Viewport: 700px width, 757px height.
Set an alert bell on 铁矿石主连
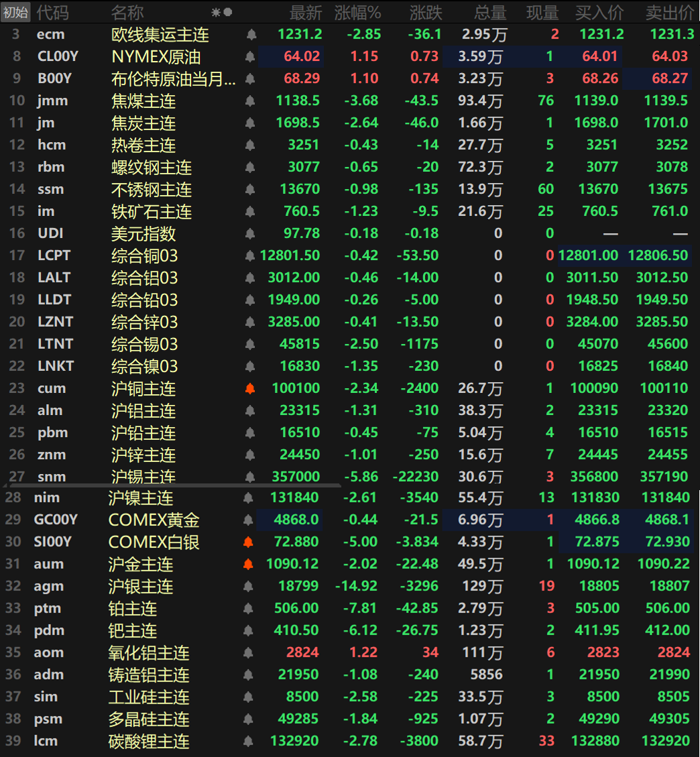coord(249,211)
